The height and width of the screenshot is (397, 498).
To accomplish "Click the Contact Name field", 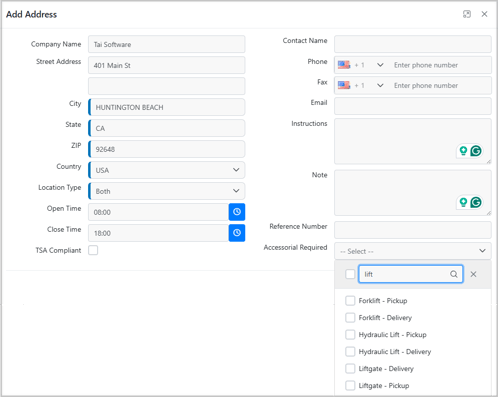I will pos(413,44).
